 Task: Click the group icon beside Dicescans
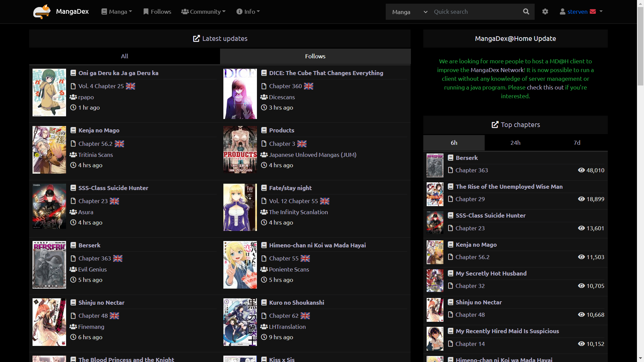coord(264,97)
